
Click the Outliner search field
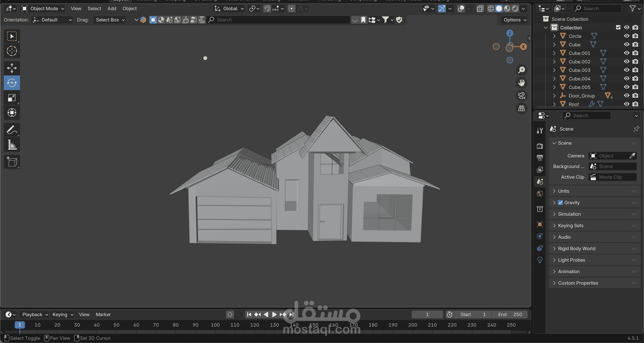click(x=597, y=9)
